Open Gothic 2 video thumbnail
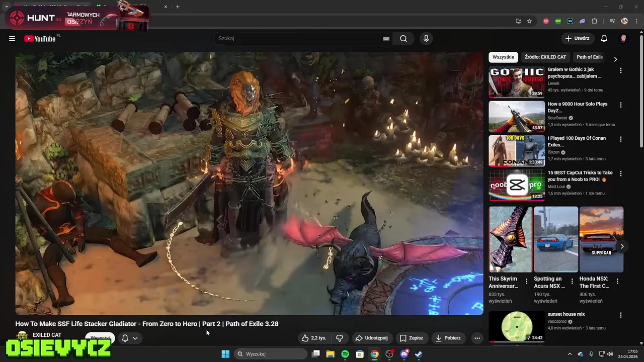The height and width of the screenshot is (362, 644). (x=517, y=82)
